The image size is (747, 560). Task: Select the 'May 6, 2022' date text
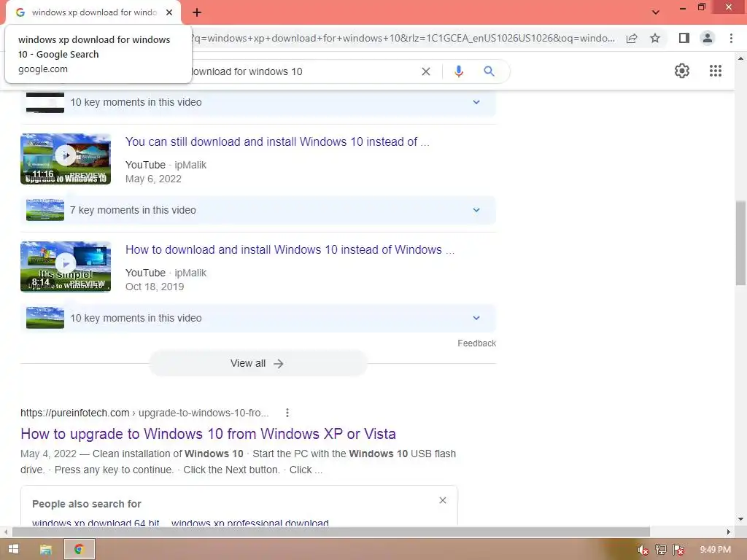coord(153,179)
